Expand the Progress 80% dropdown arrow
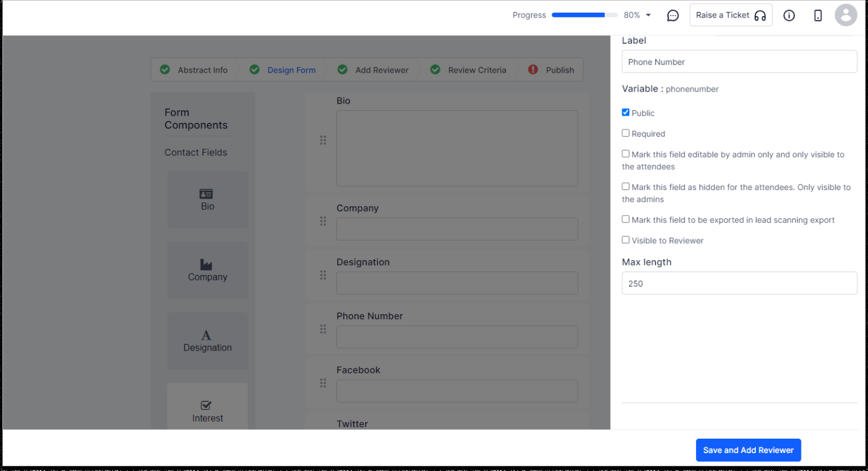The image size is (868, 471). (648, 16)
